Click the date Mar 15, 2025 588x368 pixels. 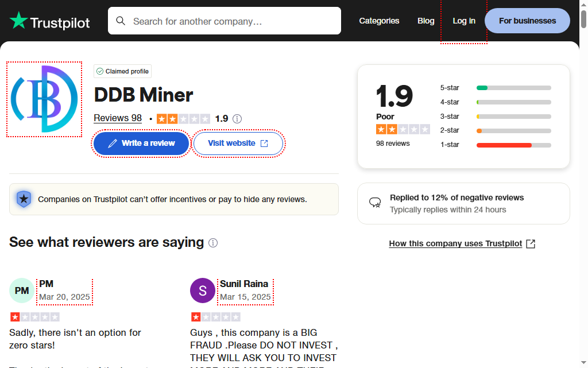[x=245, y=297]
